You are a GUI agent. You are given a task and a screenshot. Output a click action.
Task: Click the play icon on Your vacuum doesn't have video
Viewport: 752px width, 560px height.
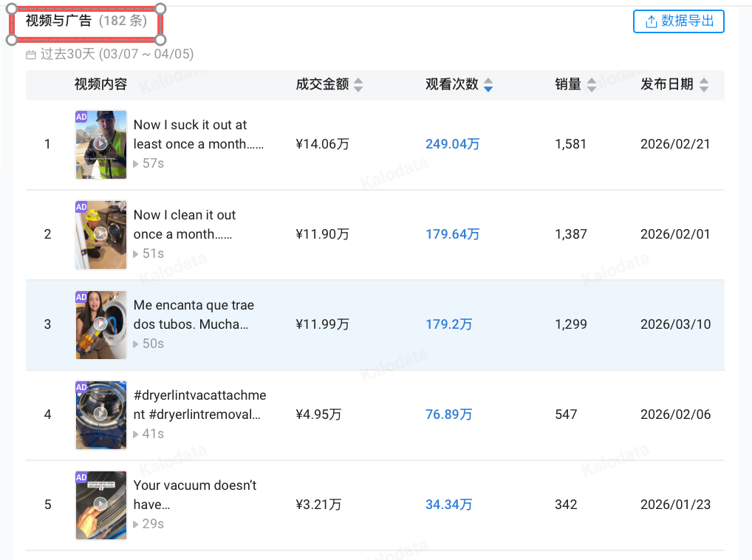point(100,505)
